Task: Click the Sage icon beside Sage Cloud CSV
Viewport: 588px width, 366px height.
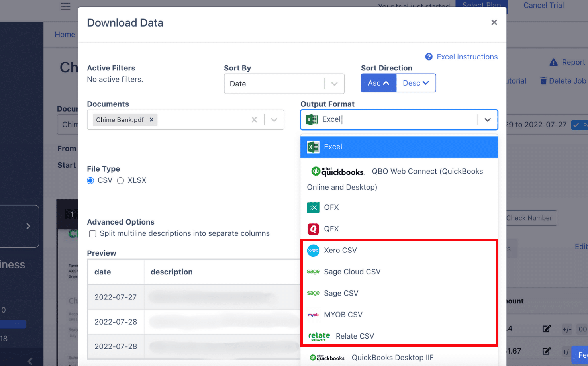Action: click(x=314, y=272)
